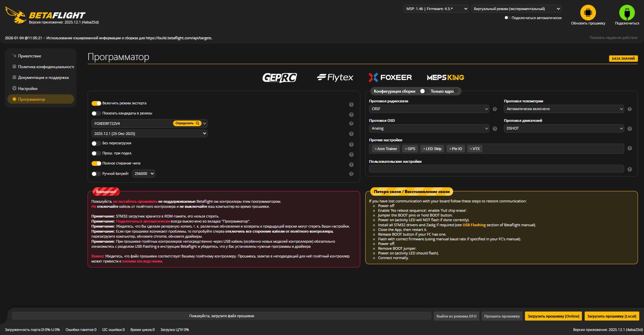644x335 pixels.
Task: Click the GEPRC sponsor logo
Action: (279, 78)
